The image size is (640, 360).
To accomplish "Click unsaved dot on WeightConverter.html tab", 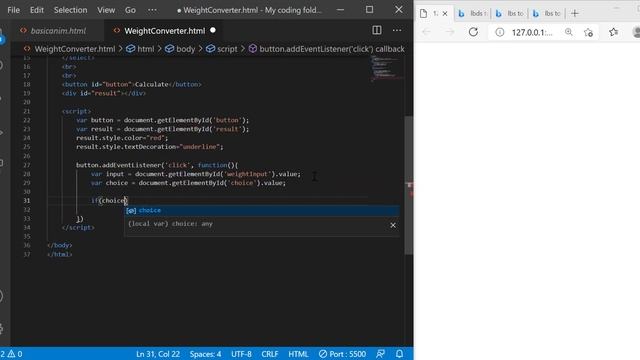I will tap(213, 30).
